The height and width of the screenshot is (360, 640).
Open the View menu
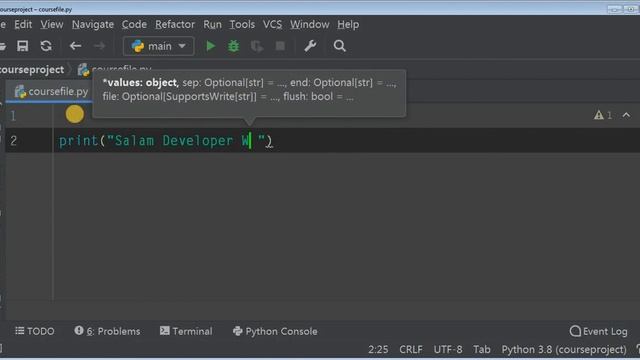click(52, 24)
